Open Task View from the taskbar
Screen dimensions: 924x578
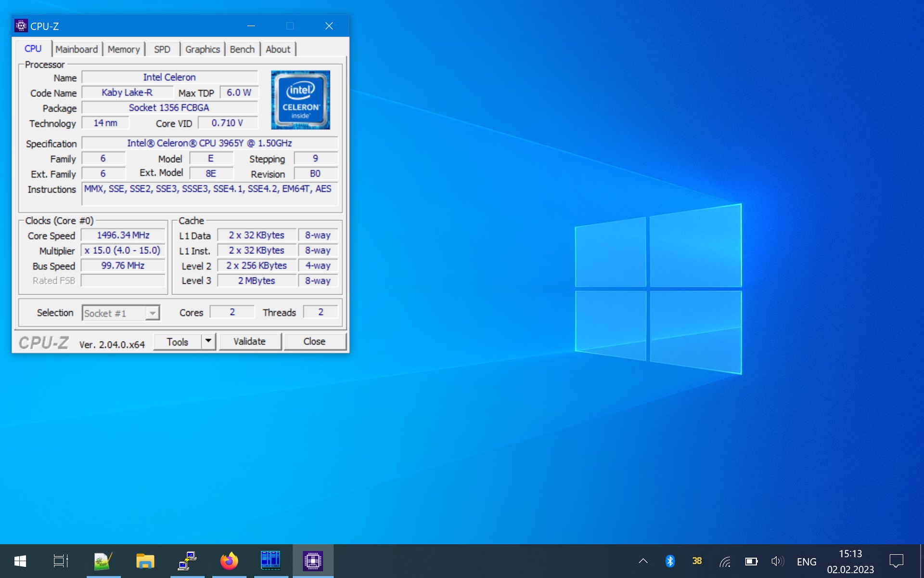[x=61, y=561]
